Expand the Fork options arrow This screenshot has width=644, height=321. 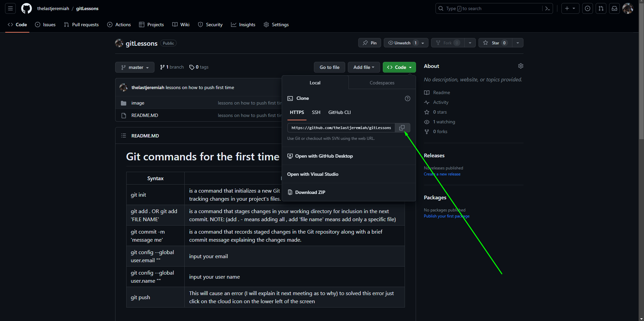click(470, 43)
